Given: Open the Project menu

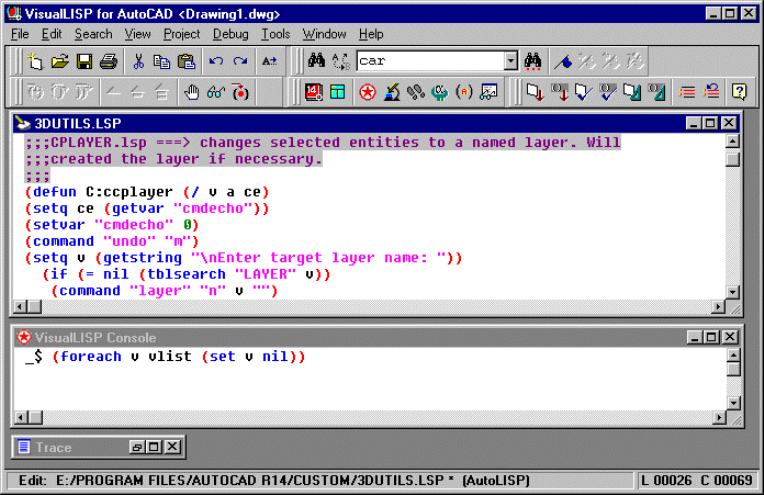Looking at the screenshot, I should coord(182,34).
